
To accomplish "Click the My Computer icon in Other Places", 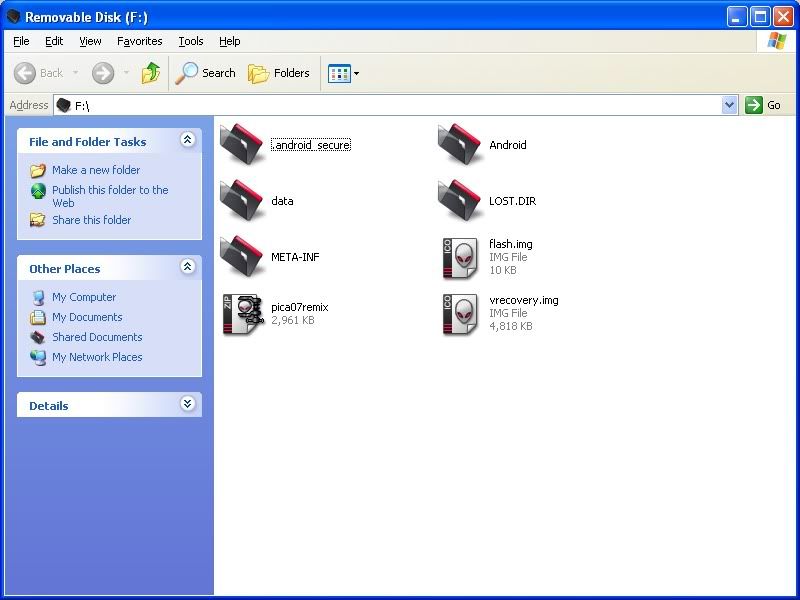I will pyautogui.click(x=38, y=297).
